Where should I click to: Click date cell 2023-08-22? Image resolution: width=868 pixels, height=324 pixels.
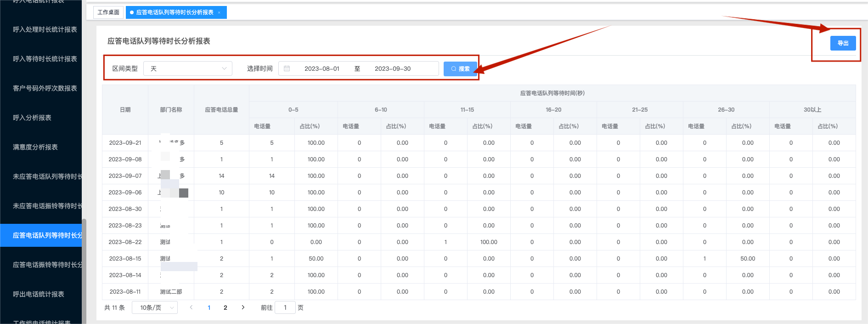(x=125, y=242)
